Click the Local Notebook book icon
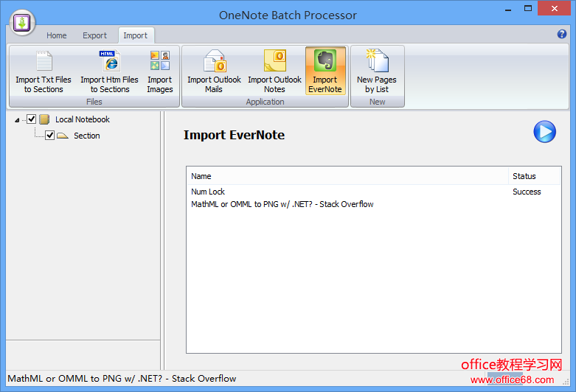This screenshot has width=576, height=392. point(44,119)
